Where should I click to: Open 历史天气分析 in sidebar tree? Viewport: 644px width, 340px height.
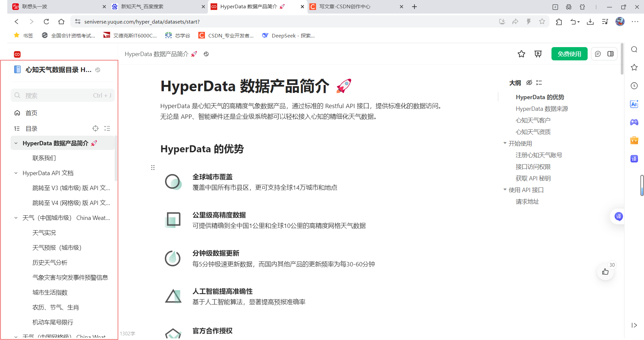pos(50,263)
